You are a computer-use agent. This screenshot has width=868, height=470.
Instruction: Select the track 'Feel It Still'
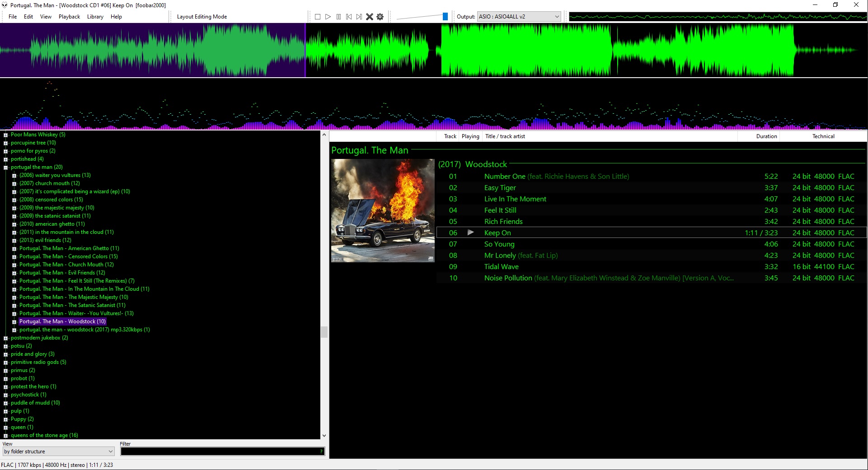tap(500, 210)
